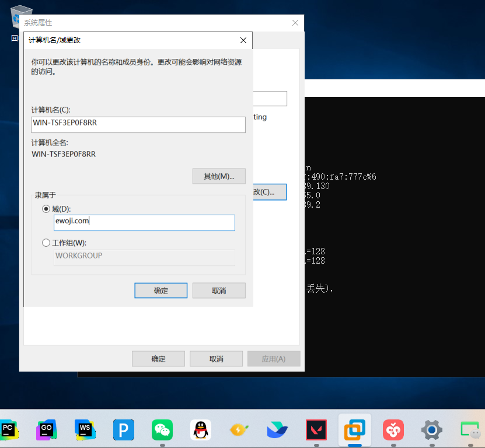Click the partly hidden 改(C)... button in 系统属性
The width and height of the screenshot is (485, 448).
pyautogui.click(x=270, y=192)
